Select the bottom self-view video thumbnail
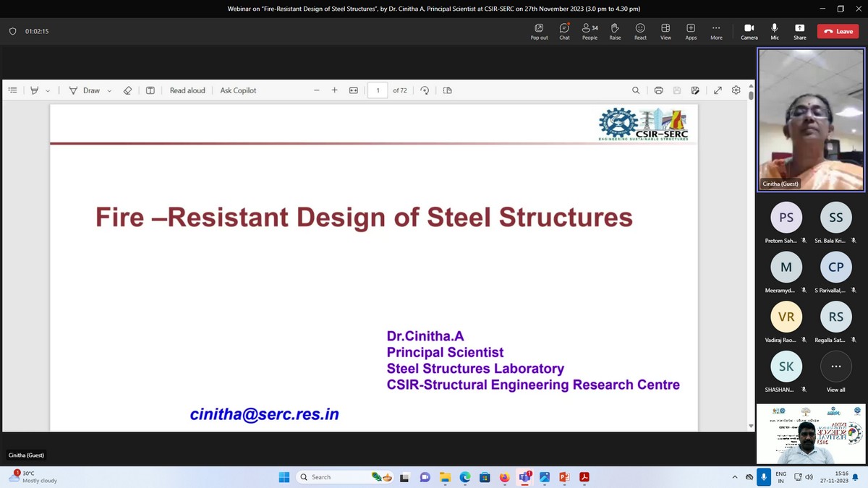The image size is (868, 488). (810, 434)
